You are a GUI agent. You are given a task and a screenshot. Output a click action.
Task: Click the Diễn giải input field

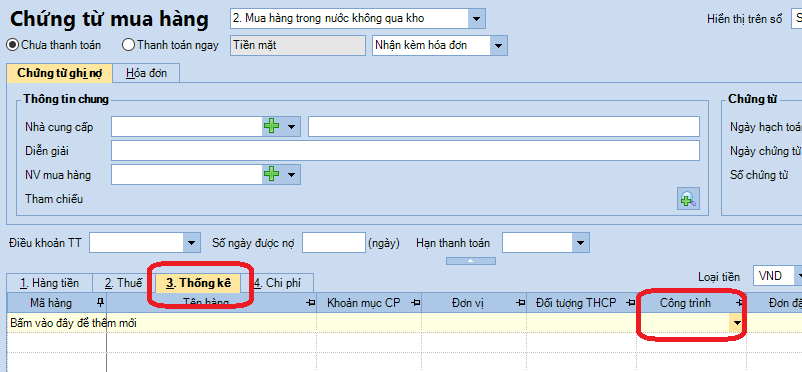pyautogui.click(x=405, y=151)
